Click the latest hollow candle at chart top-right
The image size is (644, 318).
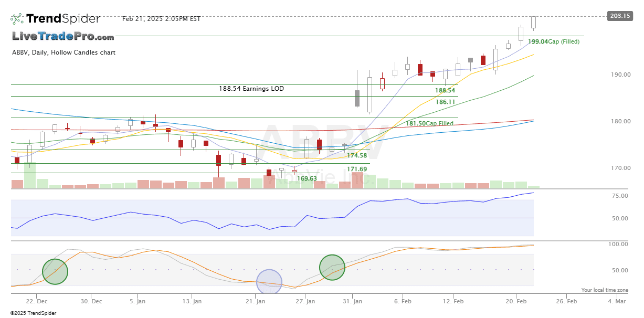(x=534, y=22)
